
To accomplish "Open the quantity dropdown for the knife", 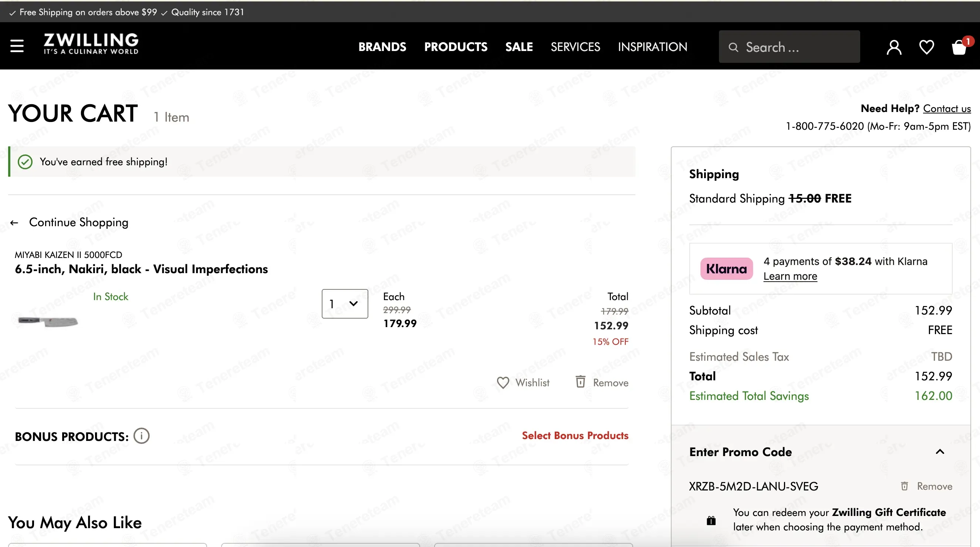I will [x=345, y=304].
